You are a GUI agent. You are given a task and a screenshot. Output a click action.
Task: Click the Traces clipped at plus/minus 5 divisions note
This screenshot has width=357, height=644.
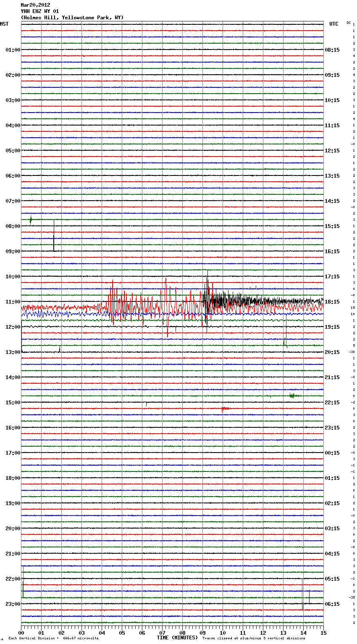point(254,639)
